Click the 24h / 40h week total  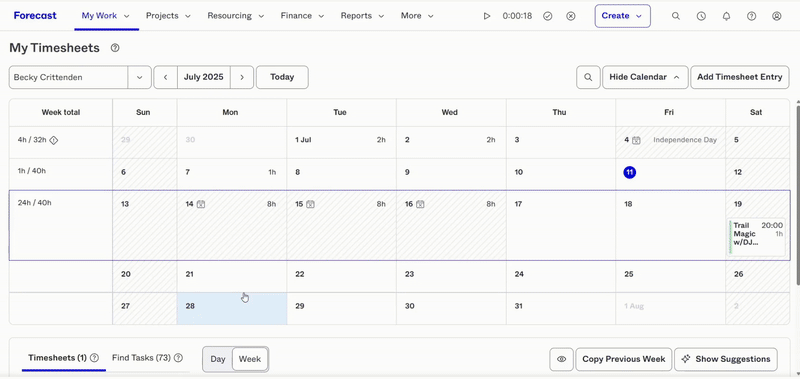35,203
